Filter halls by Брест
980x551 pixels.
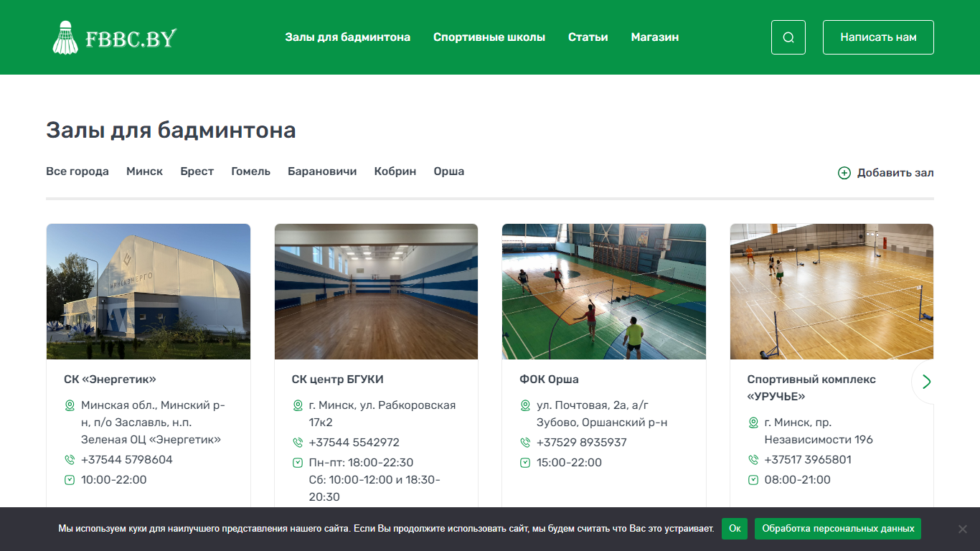point(197,171)
